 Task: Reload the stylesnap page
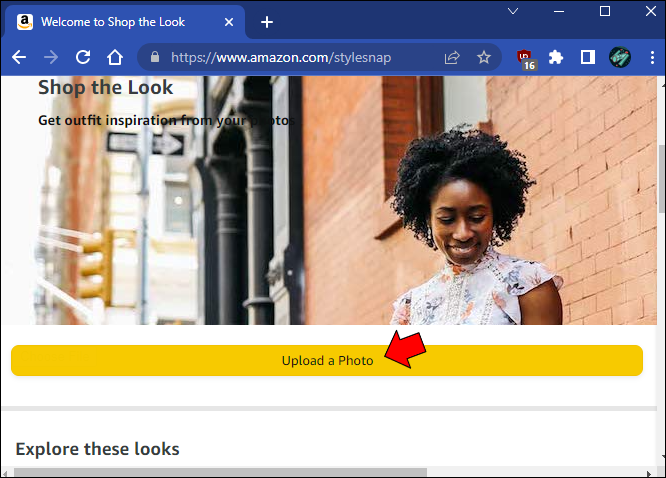pos(83,57)
